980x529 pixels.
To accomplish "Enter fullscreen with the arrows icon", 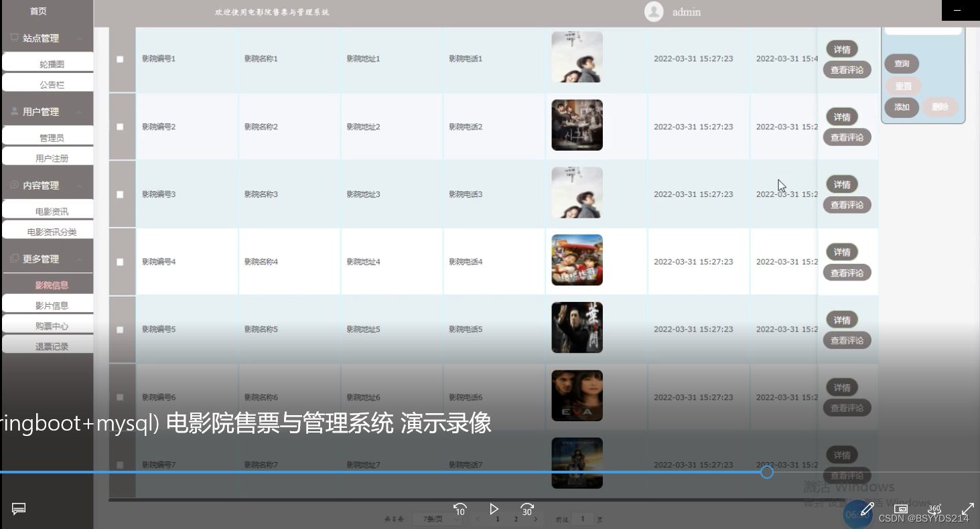I will click(968, 509).
